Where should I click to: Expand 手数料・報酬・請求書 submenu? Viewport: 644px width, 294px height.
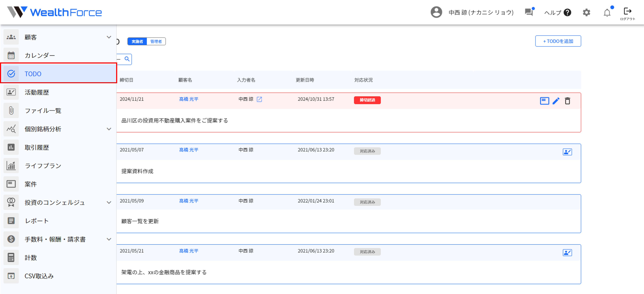click(109, 239)
